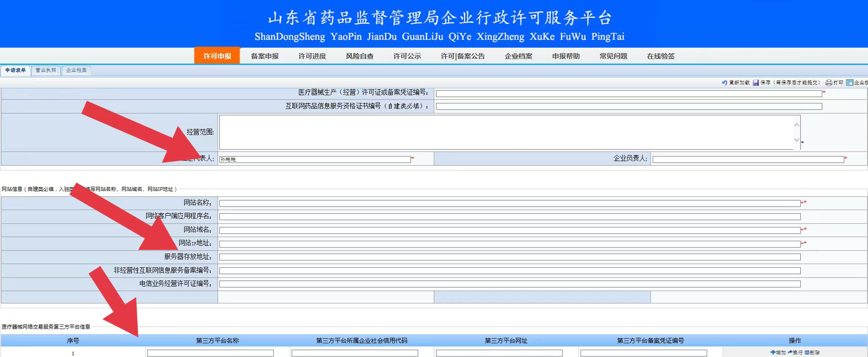The image size is (868, 357).
Task: Select 风险自查 in the navigation bar
Action: [360, 56]
